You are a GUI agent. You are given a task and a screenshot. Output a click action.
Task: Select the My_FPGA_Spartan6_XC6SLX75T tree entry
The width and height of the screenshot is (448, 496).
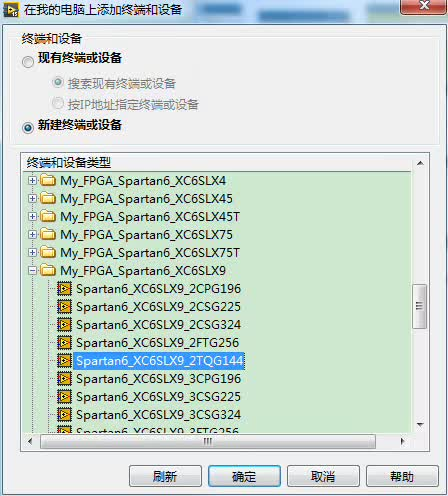coord(150,253)
